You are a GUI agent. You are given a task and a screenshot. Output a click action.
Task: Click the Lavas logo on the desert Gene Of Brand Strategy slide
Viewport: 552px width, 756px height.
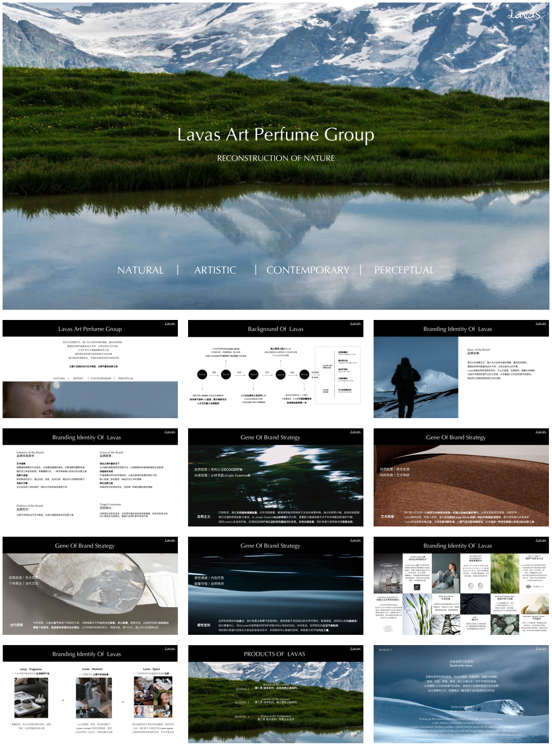pos(539,431)
